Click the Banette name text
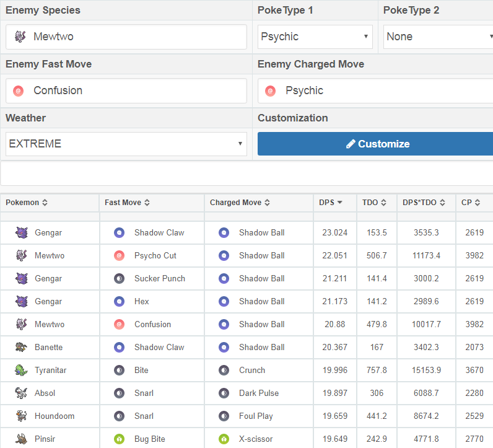Viewport: 493px width, 448px height. pyautogui.click(x=48, y=348)
